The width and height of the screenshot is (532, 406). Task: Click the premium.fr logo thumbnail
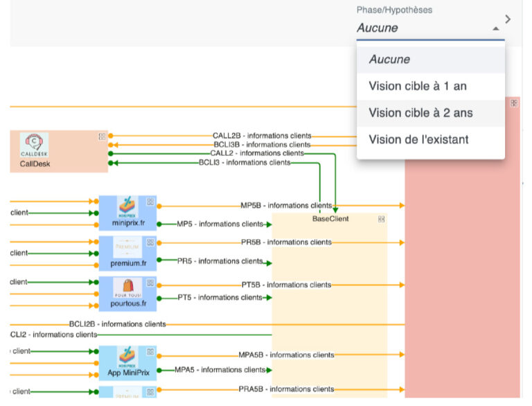pyautogui.click(x=127, y=247)
